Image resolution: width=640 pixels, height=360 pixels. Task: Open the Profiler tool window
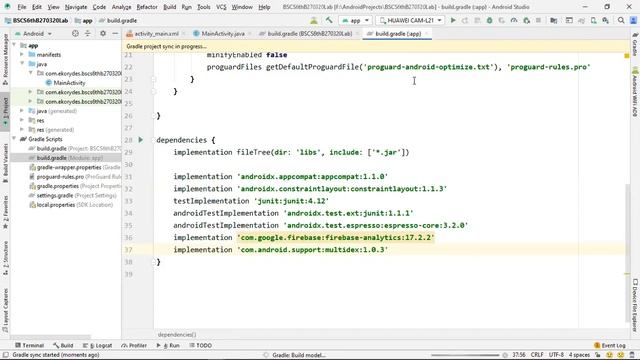tap(134, 345)
